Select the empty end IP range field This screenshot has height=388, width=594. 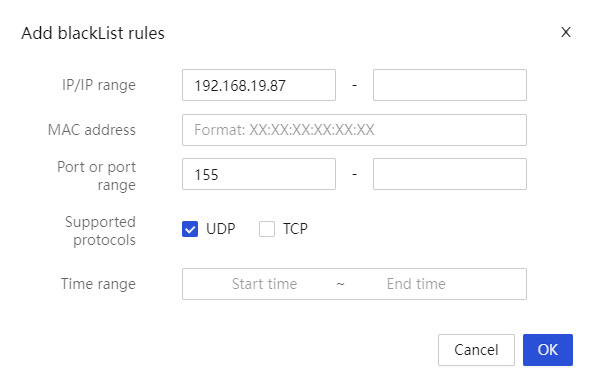450,85
